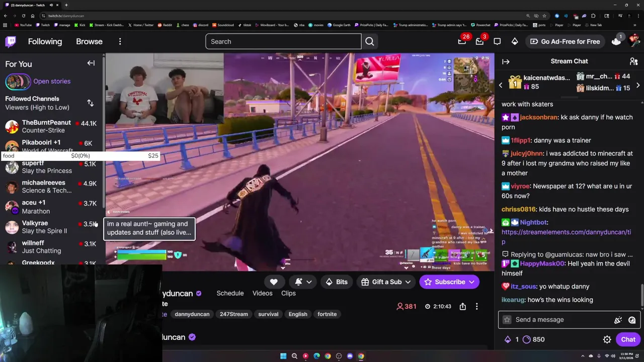This screenshot has width=644, height=362.
Task: Open stories link
Action: tap(51, 81)
